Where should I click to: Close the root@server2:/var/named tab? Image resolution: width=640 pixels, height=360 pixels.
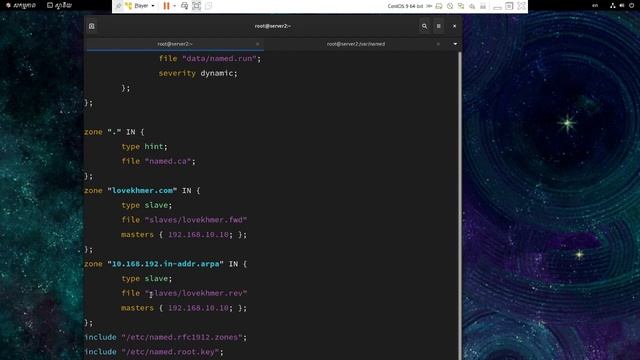click(438, 44)
